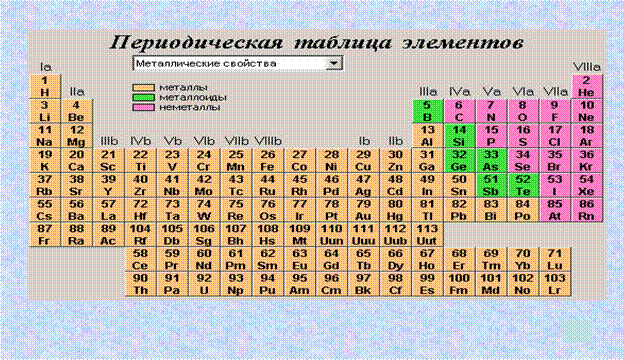The width and height of the screenshot is (624, 360).
Task: Select the antimony cell 51 Sb
Action: 491,185
